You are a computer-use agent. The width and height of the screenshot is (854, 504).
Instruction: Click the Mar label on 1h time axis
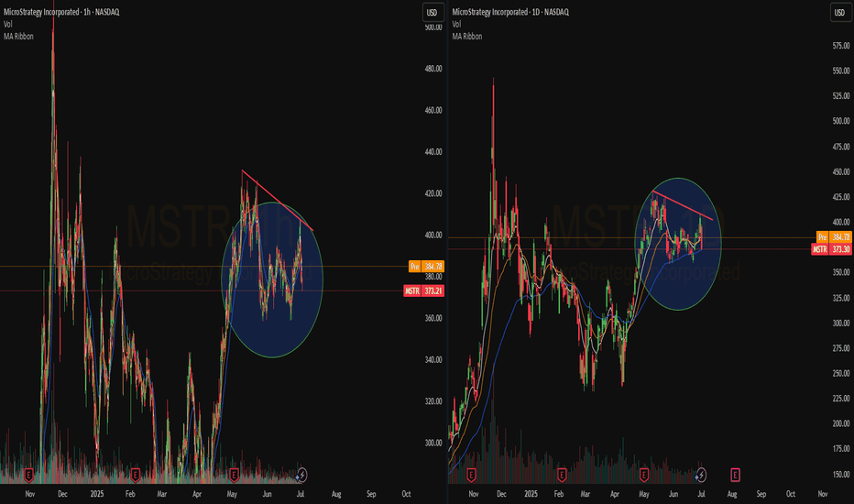click(x=162, y=494)
